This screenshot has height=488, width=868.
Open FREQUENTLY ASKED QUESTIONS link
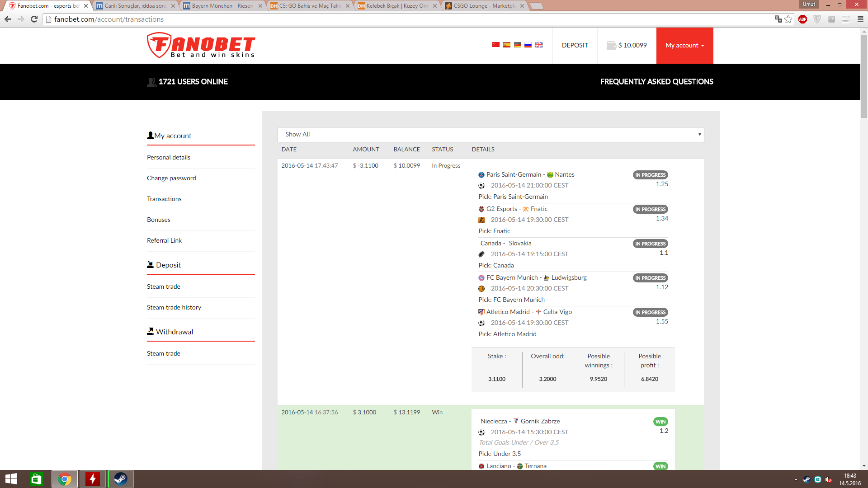coord(656,82)
